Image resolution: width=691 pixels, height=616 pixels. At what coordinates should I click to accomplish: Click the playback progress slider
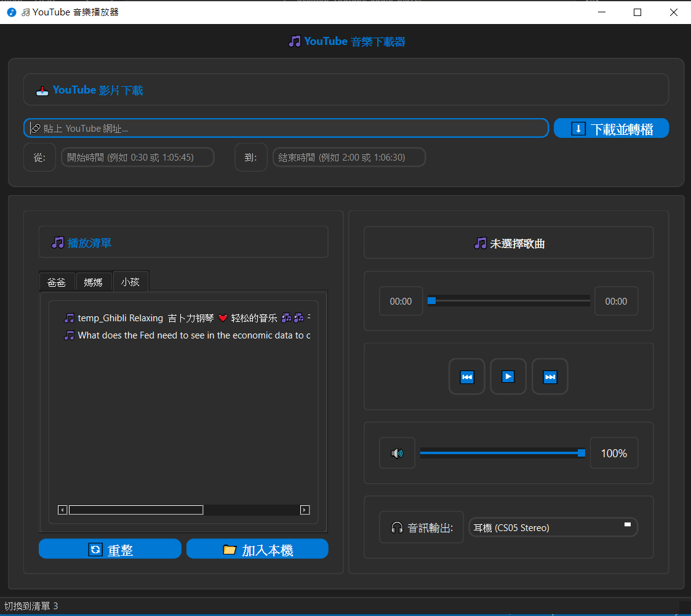(508, 301)
